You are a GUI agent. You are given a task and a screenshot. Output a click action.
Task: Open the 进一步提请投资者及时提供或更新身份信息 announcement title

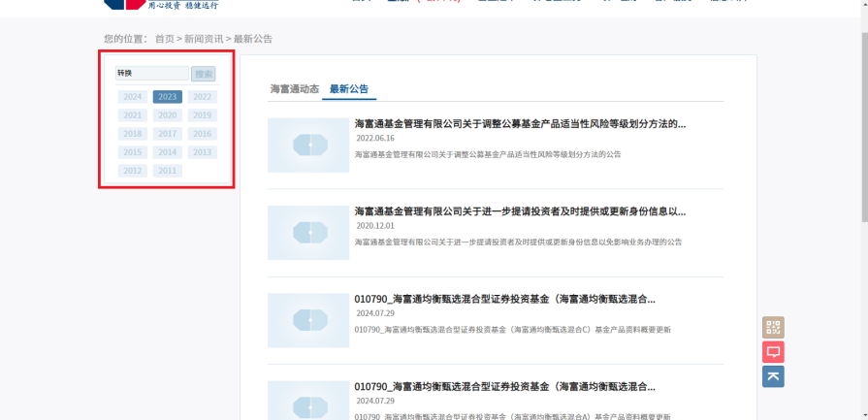coord(520,211)
